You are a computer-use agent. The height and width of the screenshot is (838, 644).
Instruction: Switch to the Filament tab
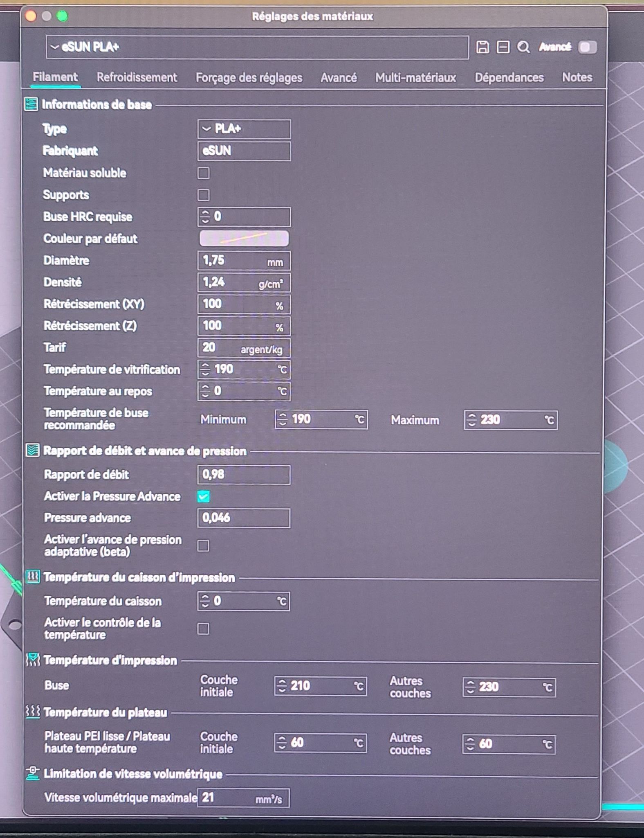click(55, 77)
